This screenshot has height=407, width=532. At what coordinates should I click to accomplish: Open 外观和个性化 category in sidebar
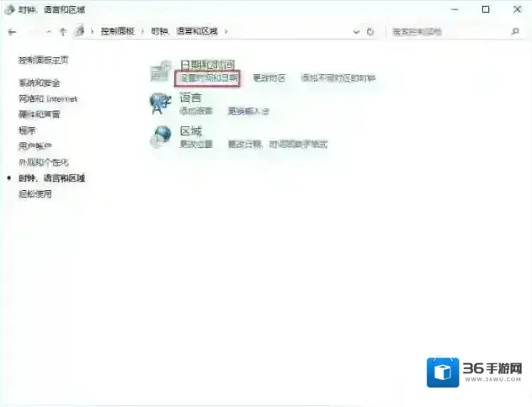[x=44, y=162]
